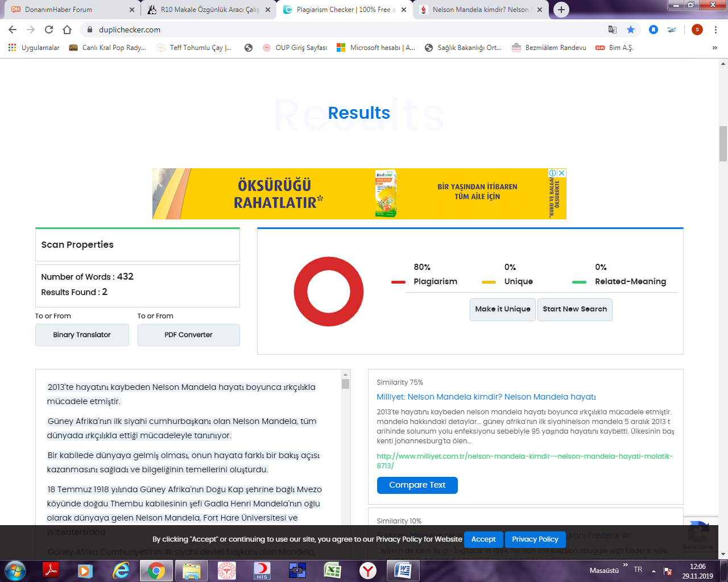The width and height of the screenshot is (728, 582).
Task: Open the Teff Tohumlu Çay bookmark
Action: click(x=194, y=48)
